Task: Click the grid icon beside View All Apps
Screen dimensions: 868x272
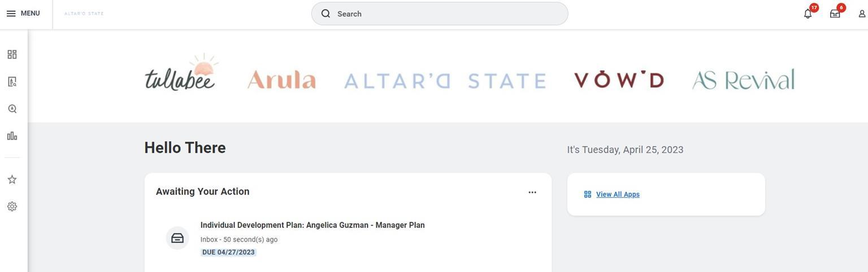Action: (x=588, y=195)
